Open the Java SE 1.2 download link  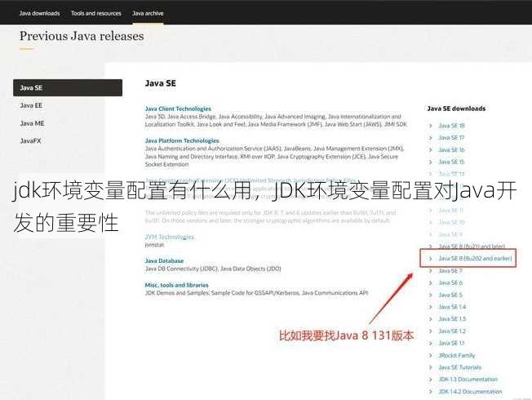(x=452, y=331)
